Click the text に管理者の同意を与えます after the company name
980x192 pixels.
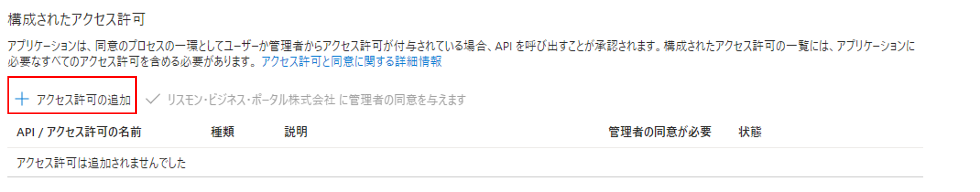coord(402,99)
